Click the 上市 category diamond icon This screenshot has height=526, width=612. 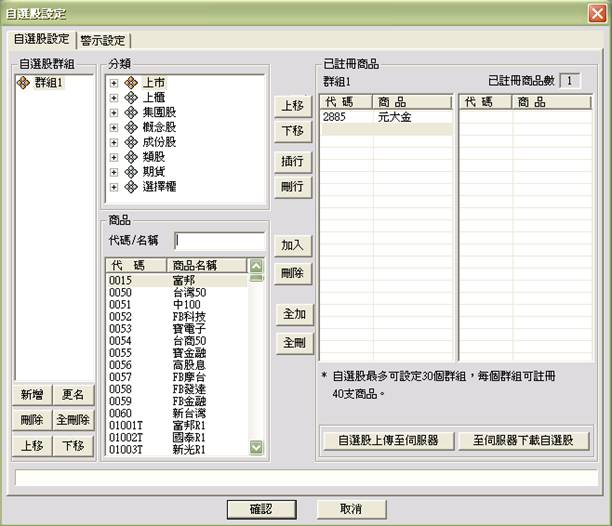131,83
